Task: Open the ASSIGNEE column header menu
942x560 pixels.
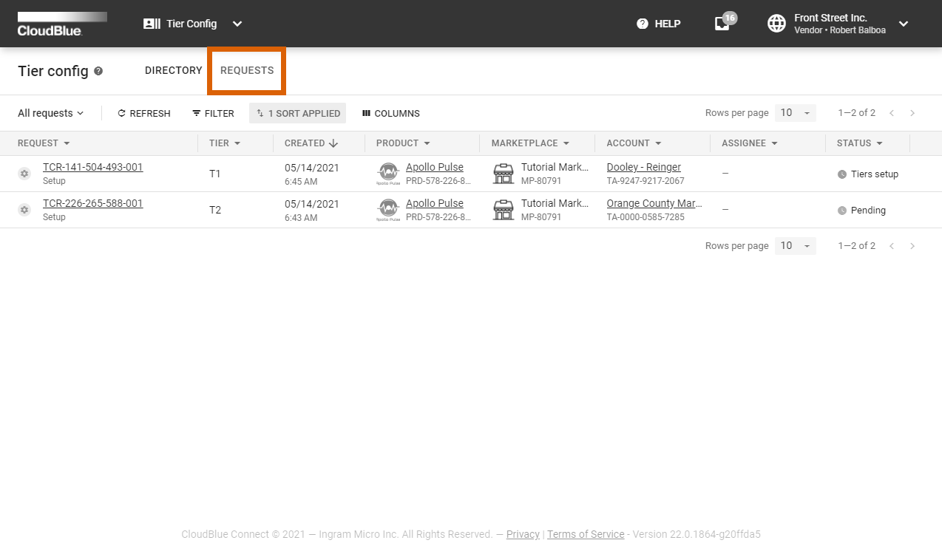Action: tap(750, 143)
